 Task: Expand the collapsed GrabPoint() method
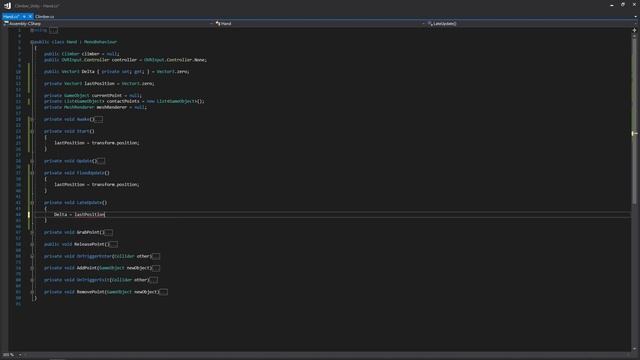[x=32, y=232]
